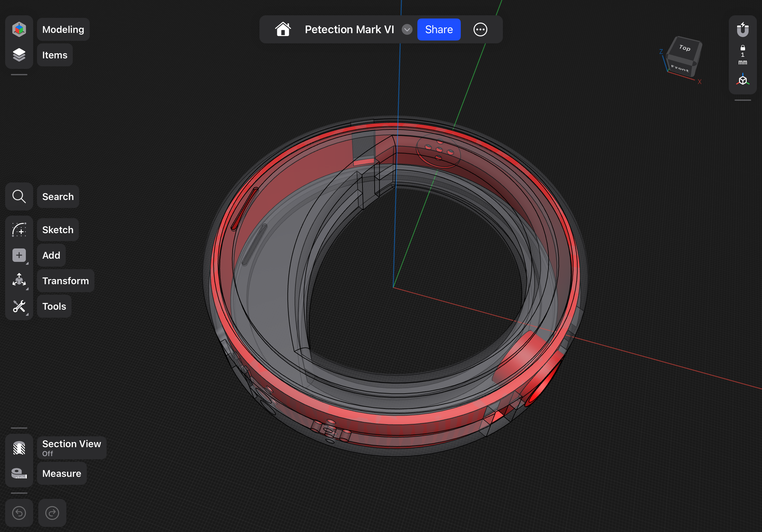Click the Search magnifier icon
Viewport: 762px width, 532px height.
pyautogui.click(x=19, y=196)
